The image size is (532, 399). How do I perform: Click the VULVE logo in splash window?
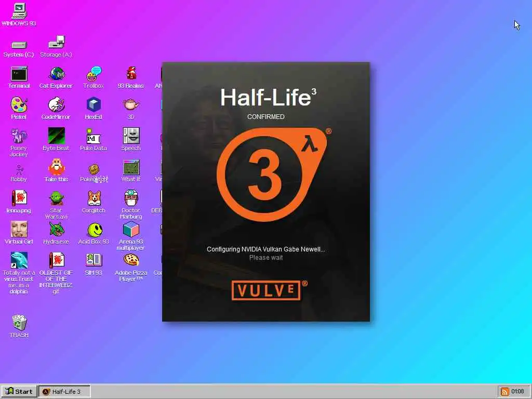pyautogui.click(x=266, y=290)
